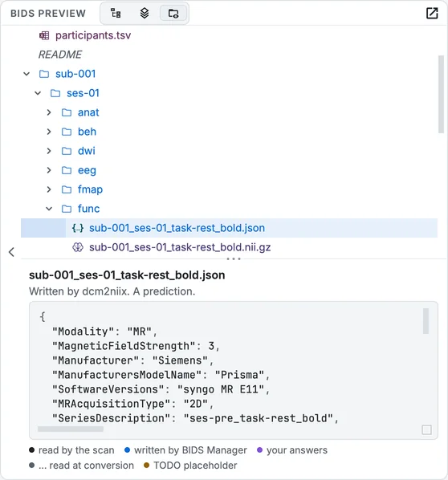Collapse the ses-01 folder chevron
Viewport: 448px width, 480px height.
pos(38,93)
